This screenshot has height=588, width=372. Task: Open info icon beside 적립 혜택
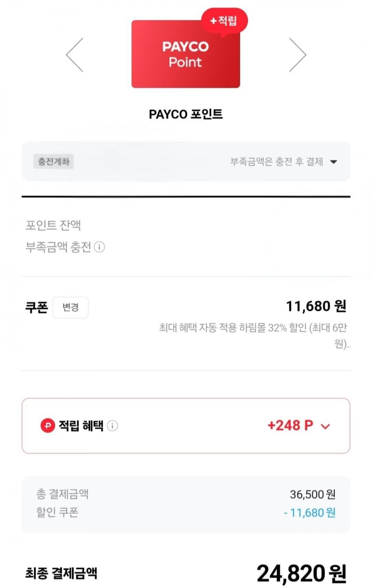click(x=112, y=426)
